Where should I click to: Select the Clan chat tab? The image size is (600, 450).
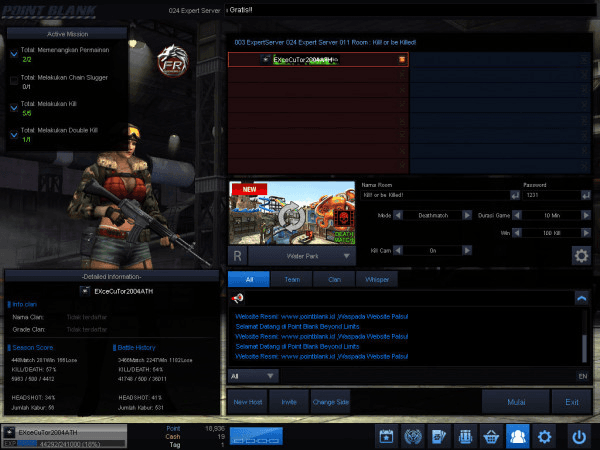[x=334, y=279]
